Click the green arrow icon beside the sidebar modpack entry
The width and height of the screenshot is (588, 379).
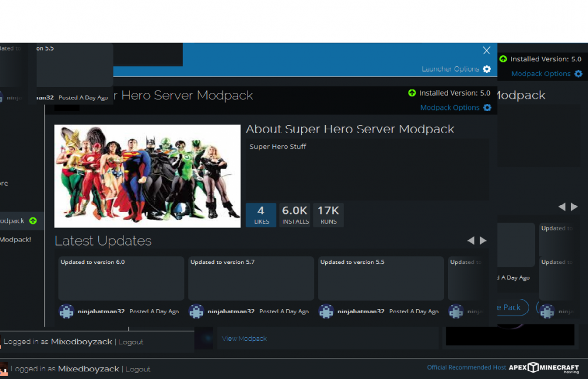pyautogui.click(x=33, y=221)
